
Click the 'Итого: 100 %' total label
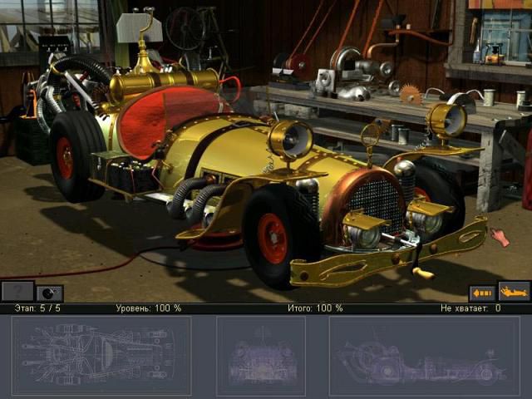(315, 308)
